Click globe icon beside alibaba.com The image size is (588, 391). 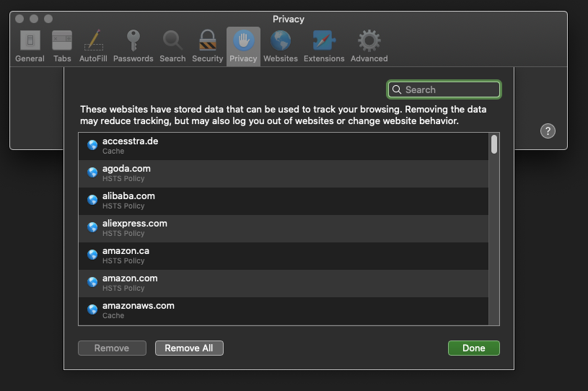(92, 200)
